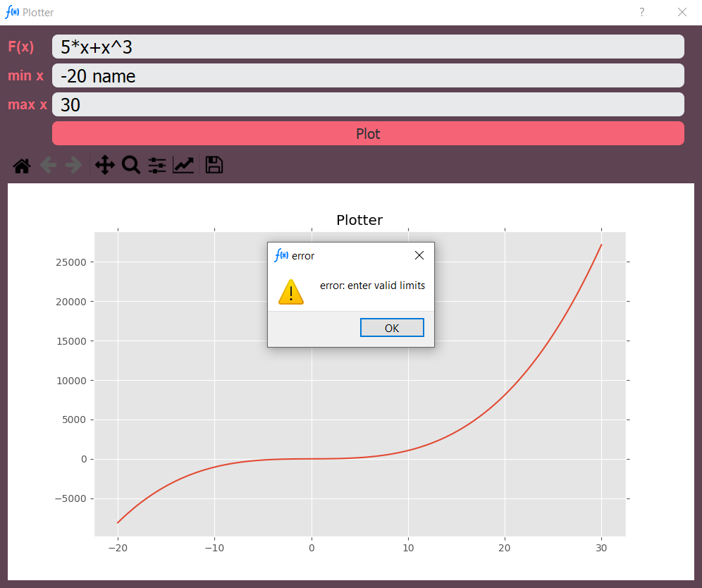Go back to previous view arrow
702x588 pixels.
point(49,165)
